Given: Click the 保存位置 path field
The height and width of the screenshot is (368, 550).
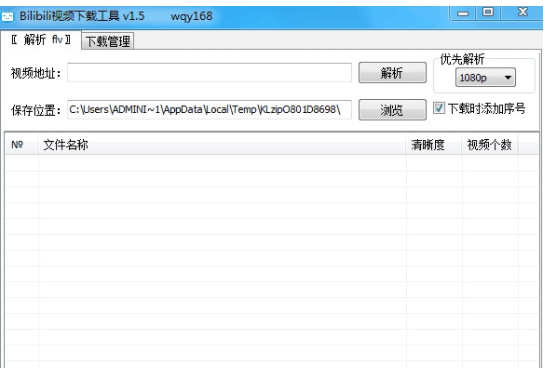Looking at the screenshot, I should click(x=209, y=110).
